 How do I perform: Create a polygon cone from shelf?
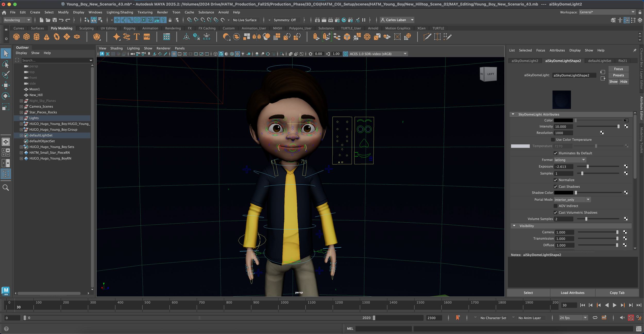coord(47,37)
